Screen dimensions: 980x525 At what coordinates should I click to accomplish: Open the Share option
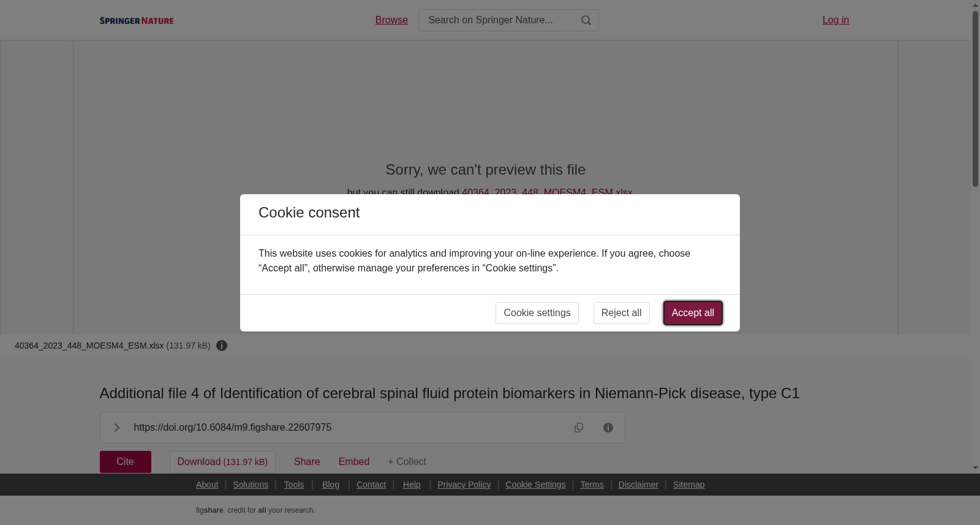[x=307, y=462]
